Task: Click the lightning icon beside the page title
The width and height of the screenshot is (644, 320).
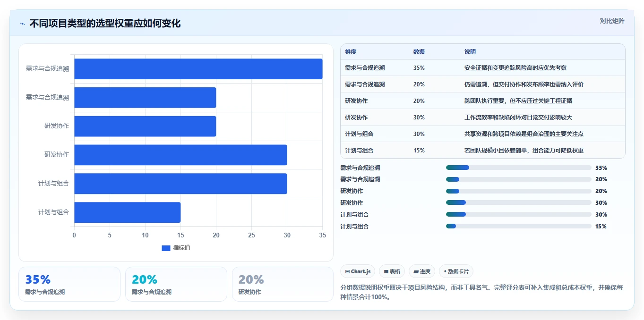Action: click(x=22, y=24)
